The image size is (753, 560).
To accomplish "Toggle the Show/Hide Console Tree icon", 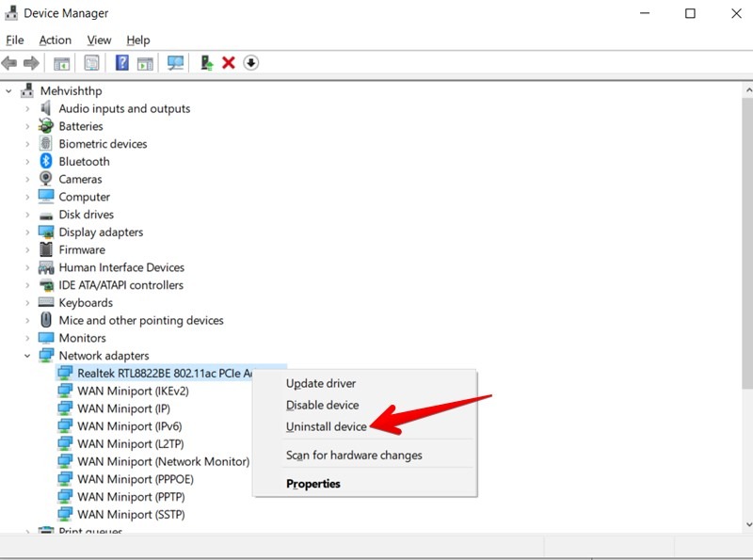I will coord(60,62).
